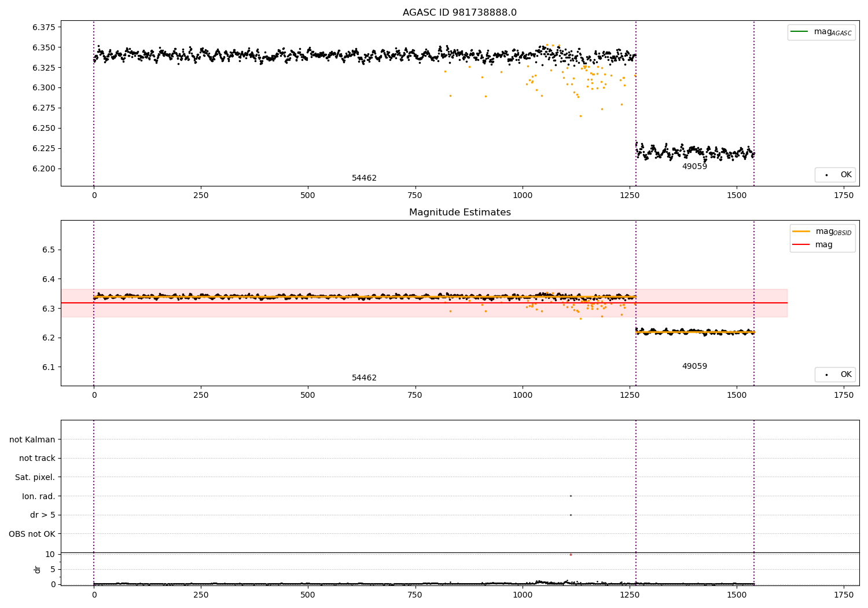The height and width of the screenshot is (608, 868).
Task: Click the 6.225 y-axis tick label
Action: (x=43, y=148)
